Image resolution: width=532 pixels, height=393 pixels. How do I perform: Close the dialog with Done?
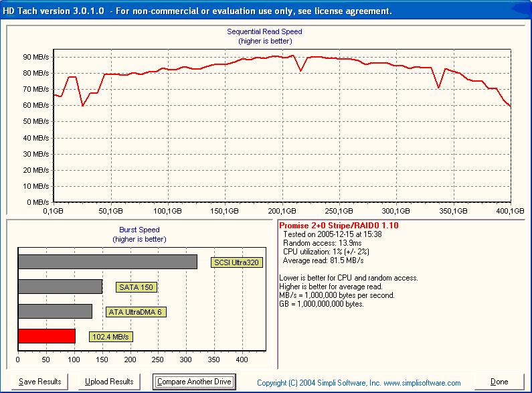pyautogui.click(x=499, y=382)
